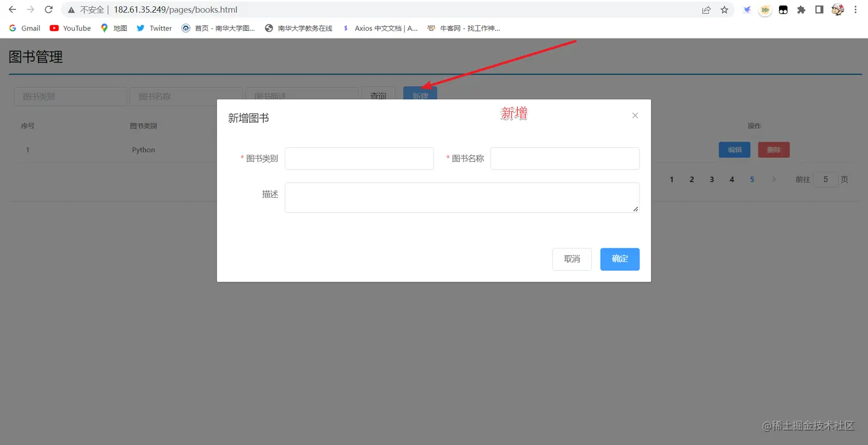This screenshot has height=445, width=868.
Task: Click the 描述 textarea in dialog
Action: point(462,197)
